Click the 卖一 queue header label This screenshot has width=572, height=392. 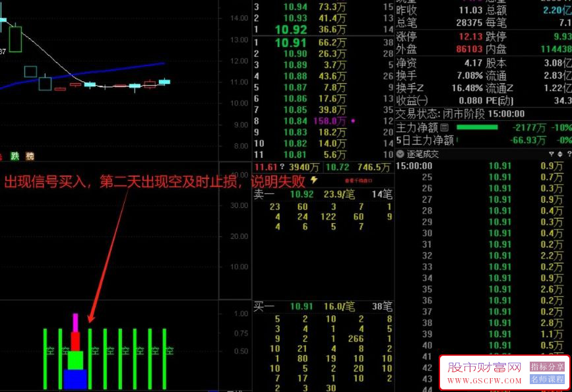[264, 194]
